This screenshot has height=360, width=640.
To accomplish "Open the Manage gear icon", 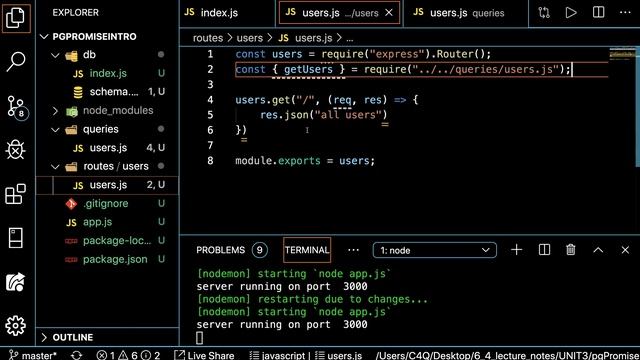I will [16, 326].
